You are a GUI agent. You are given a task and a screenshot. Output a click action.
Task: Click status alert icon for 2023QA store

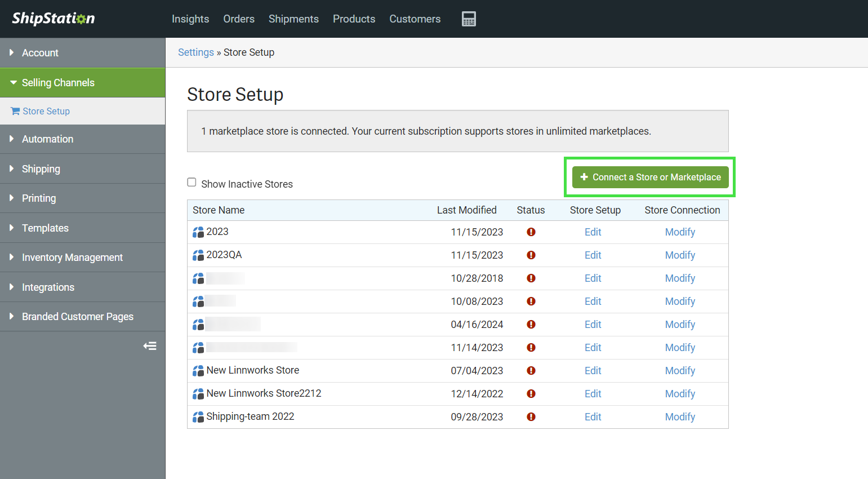[x=531, y=255]
